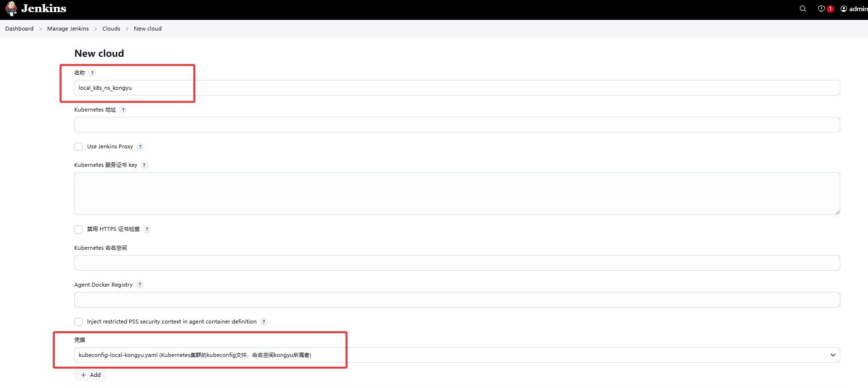Enable the Use Jenkins Proxy checkbox
This screenshot has height=388, width=868.
pos(79,147)
